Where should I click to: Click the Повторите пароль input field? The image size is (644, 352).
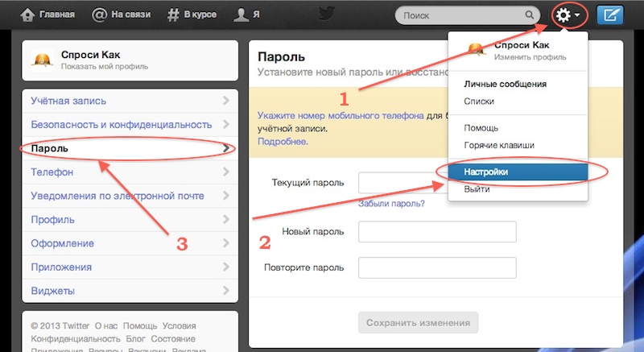point(437,267)
